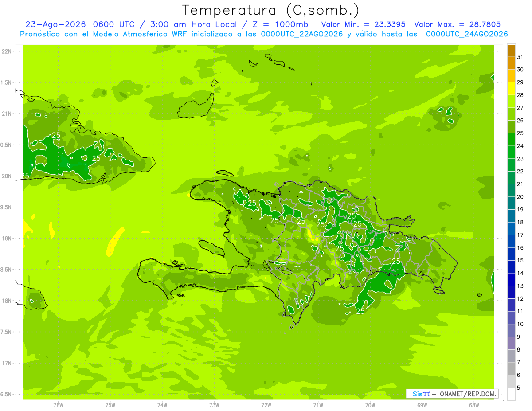Click the blue swatch between 16 and 17
The image size is (532, 411).
tap(511, 241)
